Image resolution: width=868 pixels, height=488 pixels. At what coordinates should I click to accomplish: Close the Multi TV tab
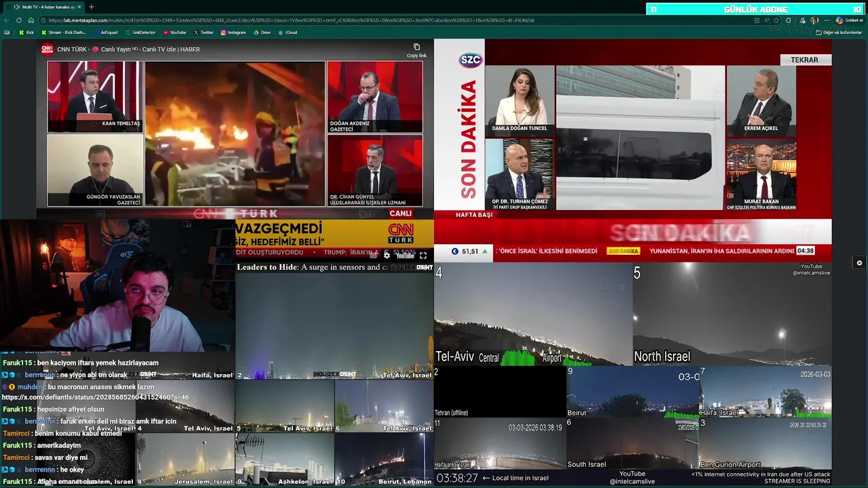coord(79,7)
